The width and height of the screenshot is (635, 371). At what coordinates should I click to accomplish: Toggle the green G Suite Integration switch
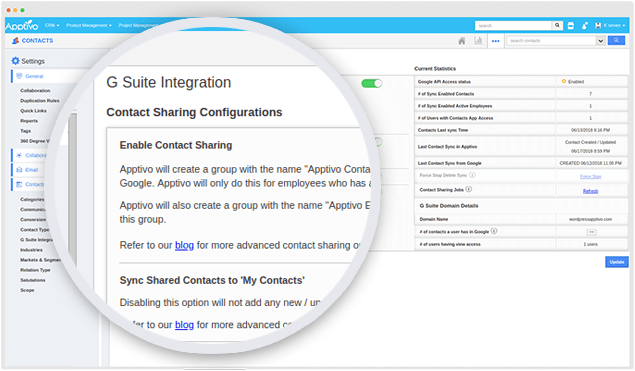pos(371,83)
